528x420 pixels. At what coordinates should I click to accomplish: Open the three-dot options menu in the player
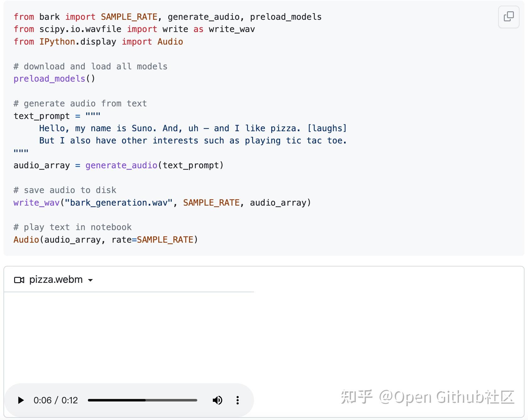[238, 400]
